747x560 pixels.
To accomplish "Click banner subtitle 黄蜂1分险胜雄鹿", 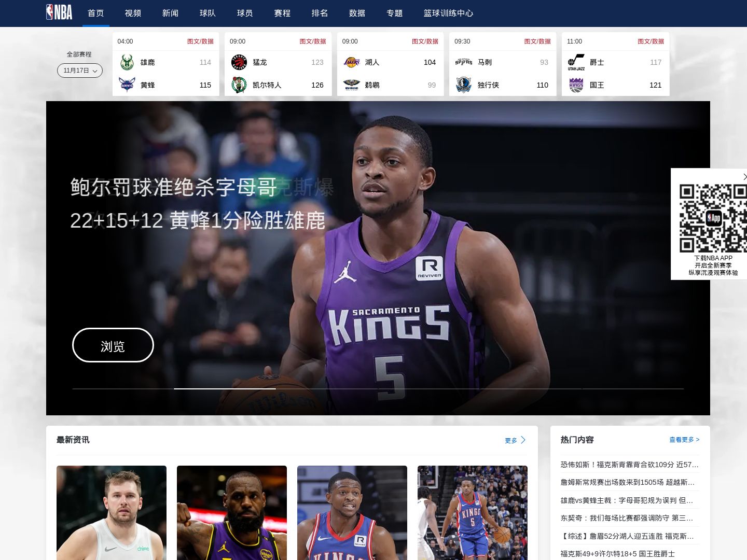I will (247, 221).
